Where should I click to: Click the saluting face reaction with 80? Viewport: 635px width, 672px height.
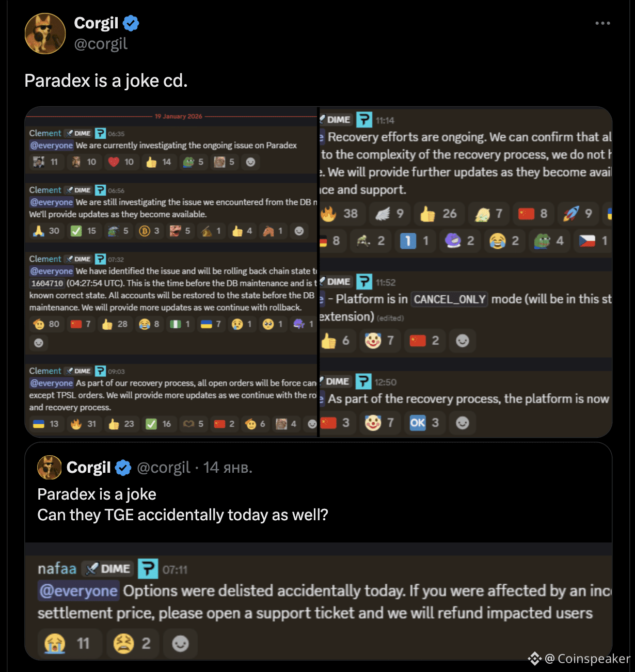point(46,324)
